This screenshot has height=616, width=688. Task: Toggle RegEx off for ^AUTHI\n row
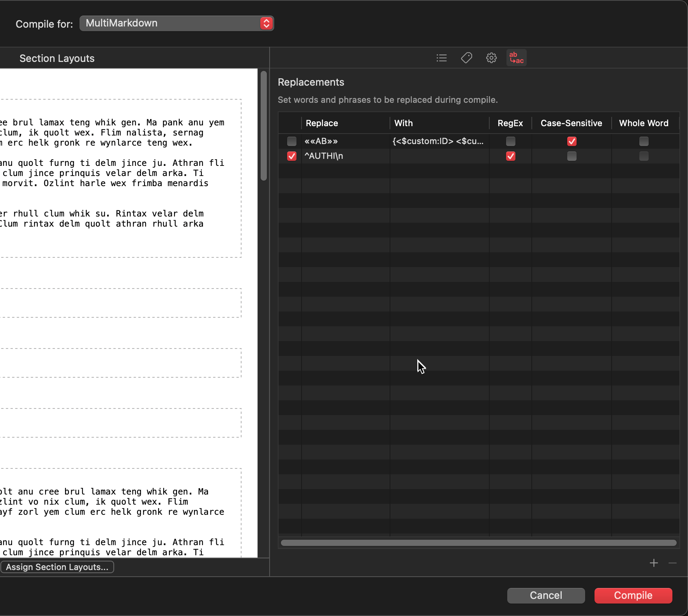510,156
